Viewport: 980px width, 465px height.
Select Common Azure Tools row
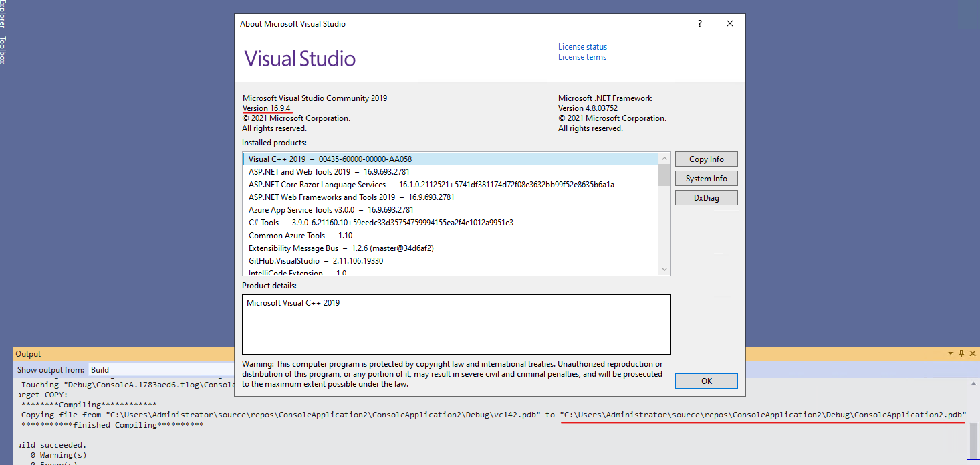coord(451,236)
